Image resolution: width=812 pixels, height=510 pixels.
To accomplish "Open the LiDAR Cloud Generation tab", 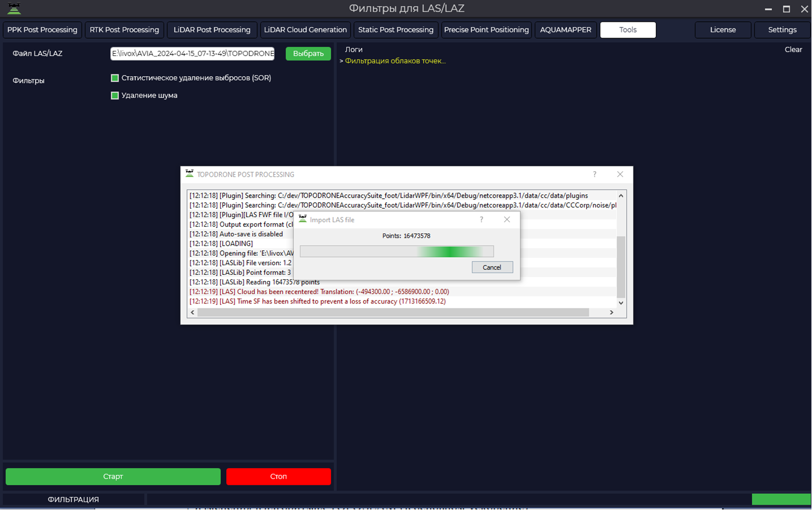I will [x=305, y=30].
